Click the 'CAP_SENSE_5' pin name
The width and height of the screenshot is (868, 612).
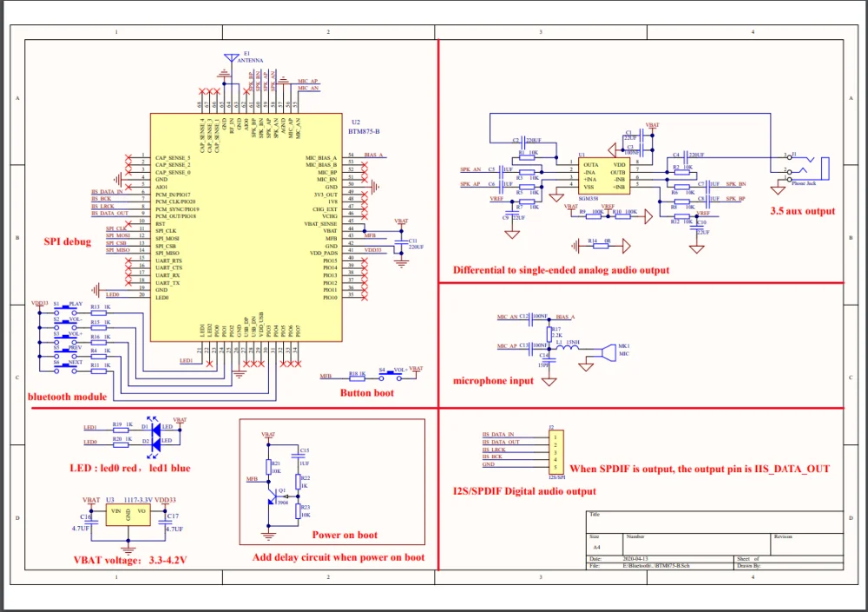173,158
